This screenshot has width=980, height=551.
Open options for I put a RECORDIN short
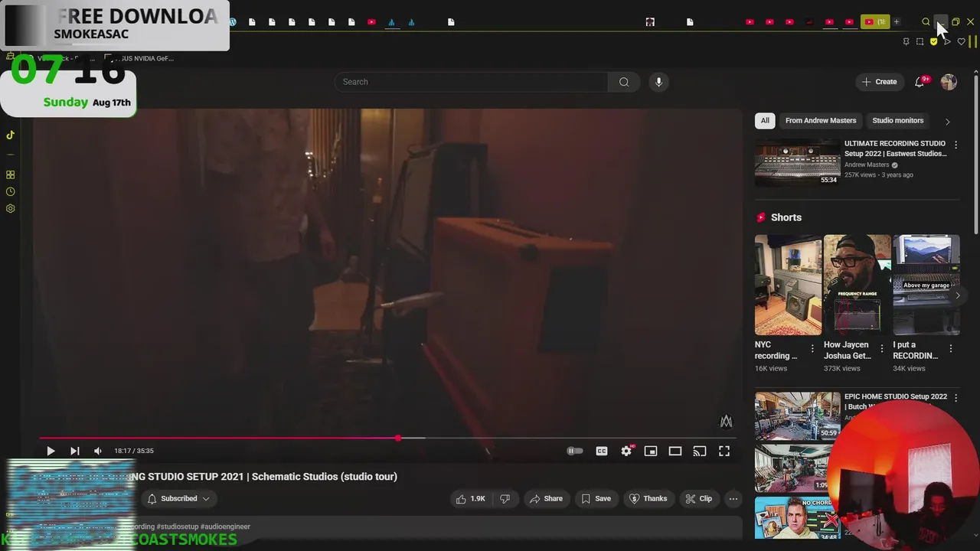click(x=951, y=348)
